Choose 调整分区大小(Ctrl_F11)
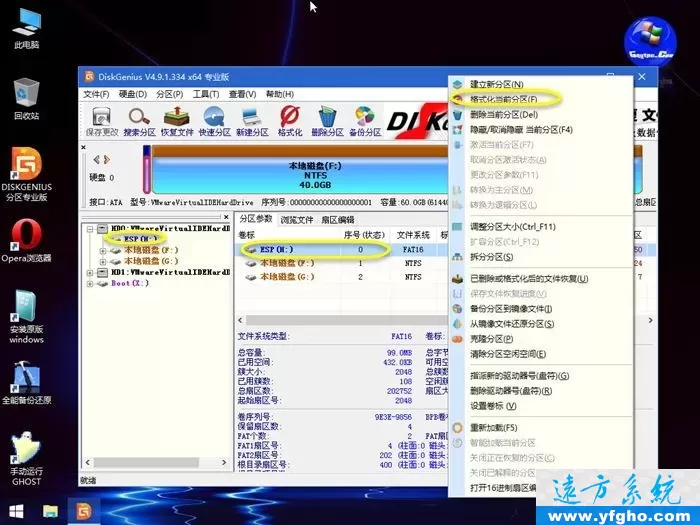Viewport: 700px width, 525px height. point(541,227)
